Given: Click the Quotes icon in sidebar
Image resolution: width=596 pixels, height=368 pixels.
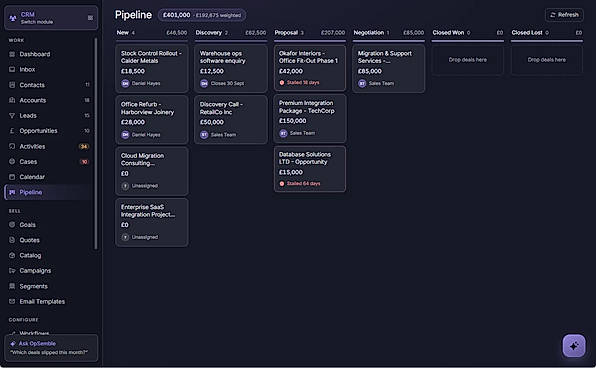Looking at the screenshot, I should (12, 240).
